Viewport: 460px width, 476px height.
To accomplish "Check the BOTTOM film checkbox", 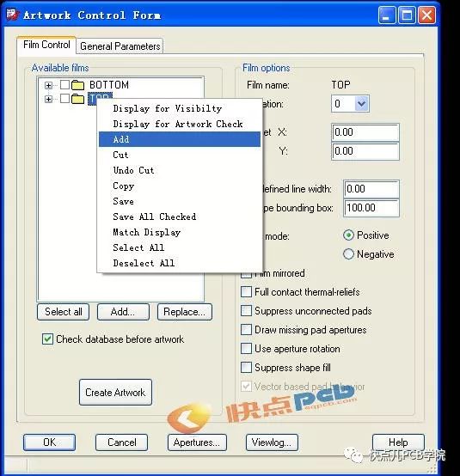I will pyautogui.click(x=64, y=85).
